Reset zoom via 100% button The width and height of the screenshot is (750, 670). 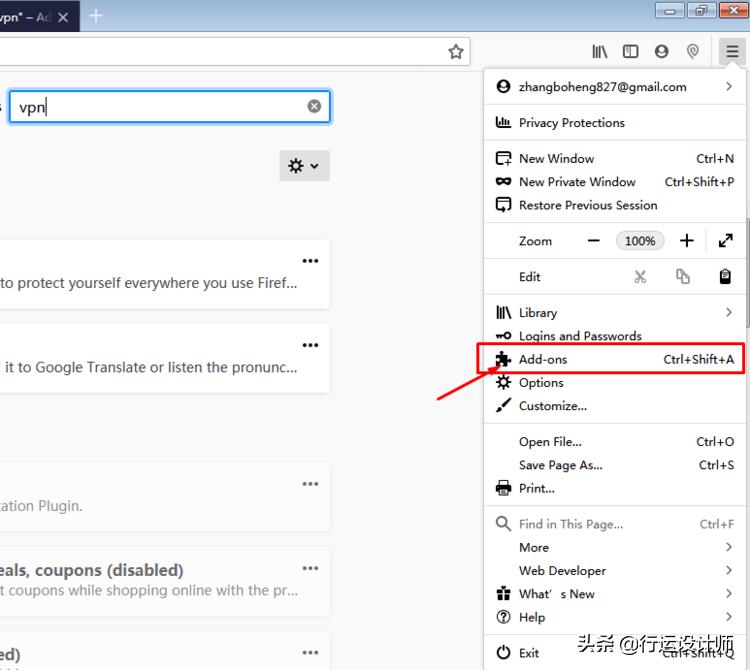point(640,241)
